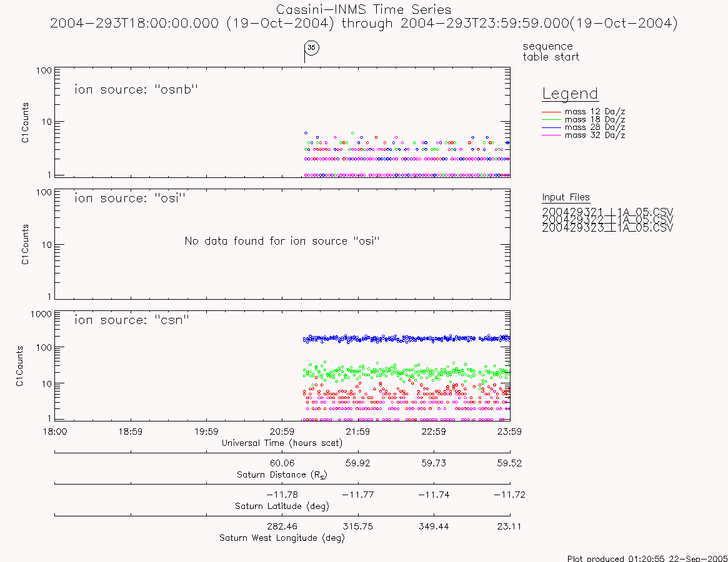The height and width of the screenshot is (562, 728).
Task: Click the Saturn Distance value 59.92
Action: [357, 463]
